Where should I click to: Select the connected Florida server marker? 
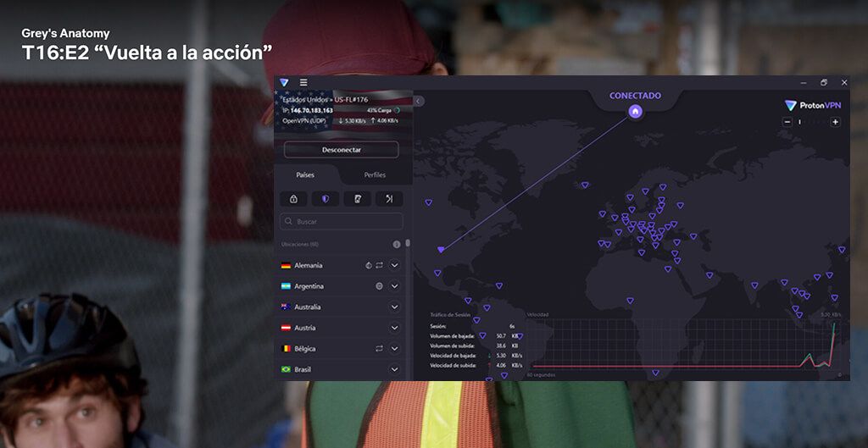441,250
